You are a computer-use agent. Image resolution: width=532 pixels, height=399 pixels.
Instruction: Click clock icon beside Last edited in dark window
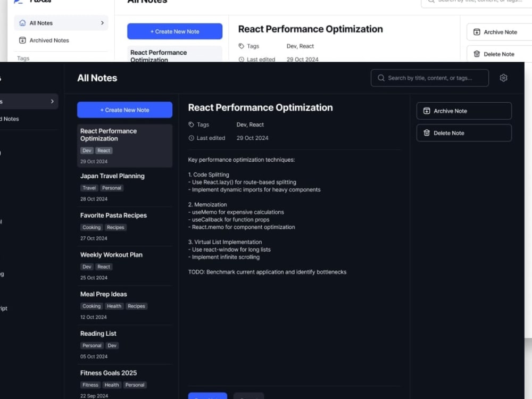coord(192,138)
